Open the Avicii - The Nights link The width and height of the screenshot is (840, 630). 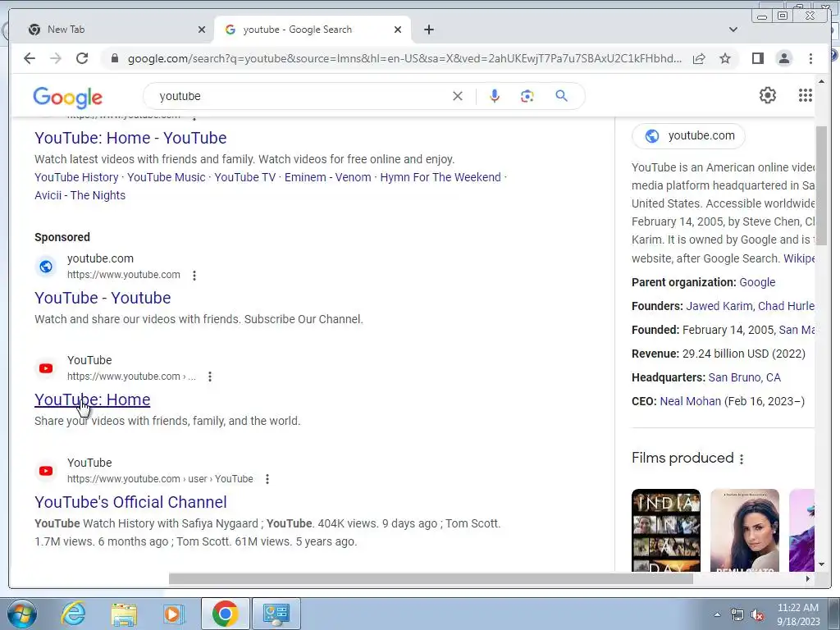(x=80, y=195)
